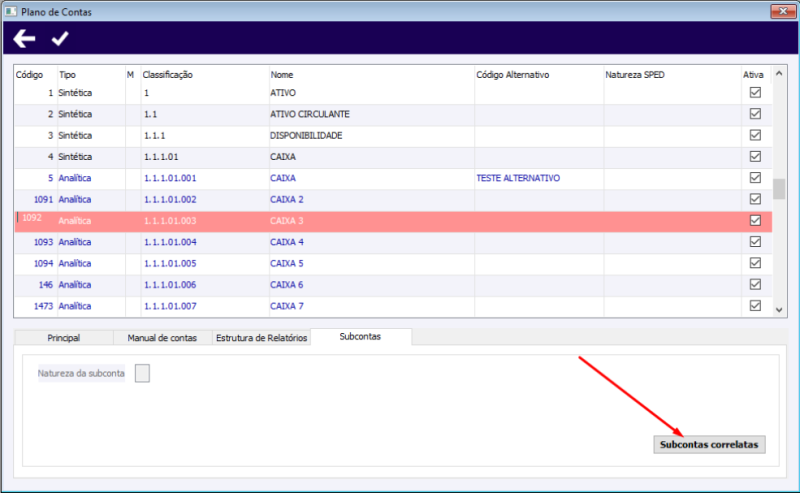Click the M column header
This screenshot has height=493, width=800.
[130, 75]
